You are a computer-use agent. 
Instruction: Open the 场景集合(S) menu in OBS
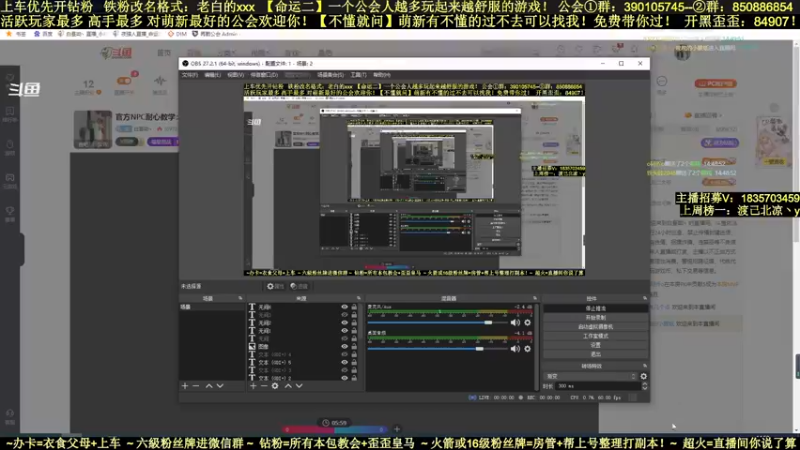click(x=330, y=75)
